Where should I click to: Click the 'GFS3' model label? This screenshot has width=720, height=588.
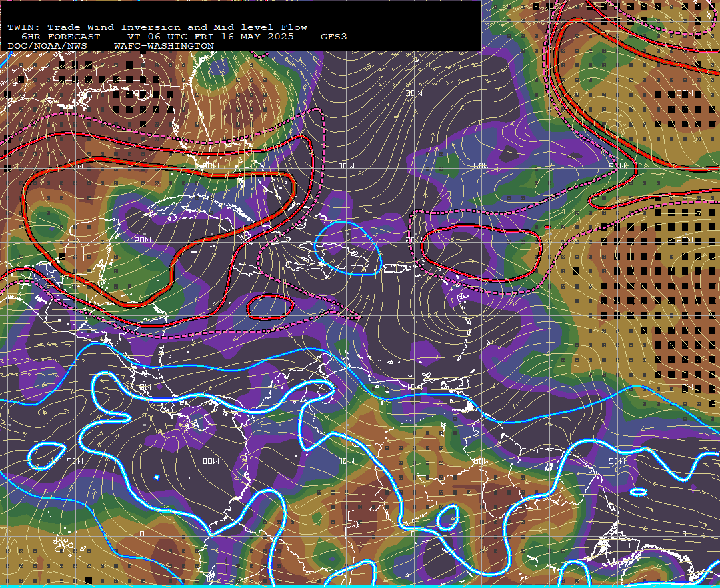tap(334, 37)
